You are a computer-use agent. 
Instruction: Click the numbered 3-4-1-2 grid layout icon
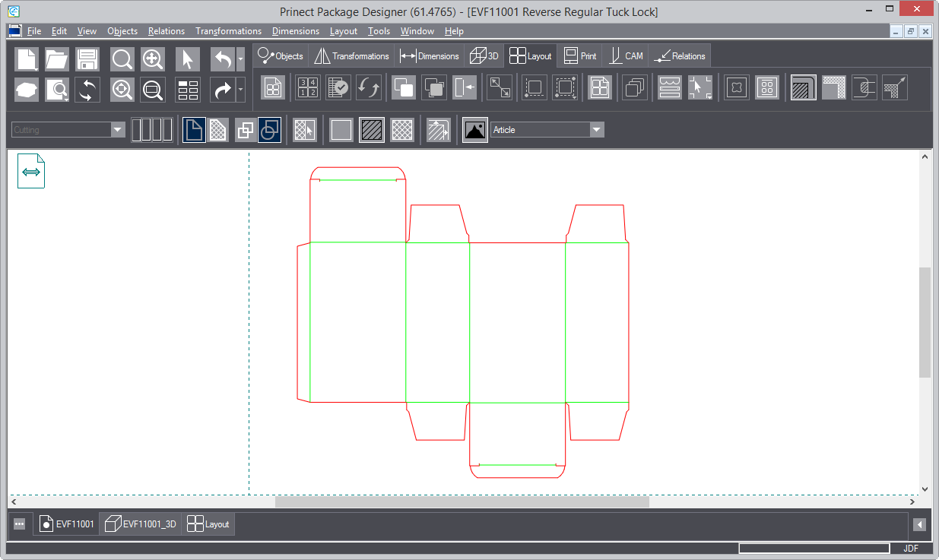308,87
